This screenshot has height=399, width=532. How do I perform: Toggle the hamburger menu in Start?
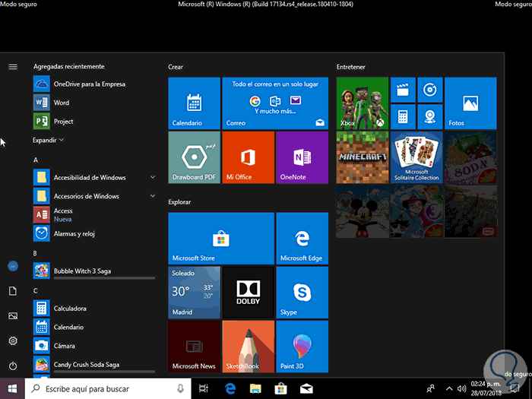13,67
